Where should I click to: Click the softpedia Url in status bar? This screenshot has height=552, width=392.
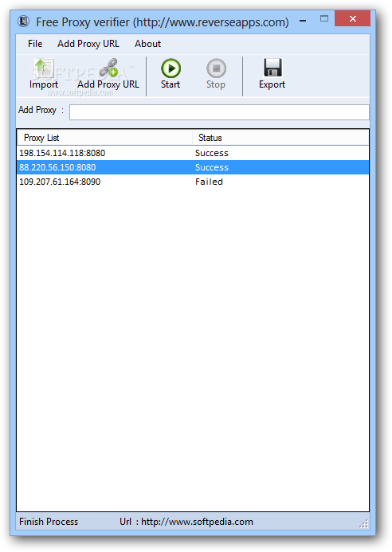pyautogui.click(x=186, y=522)
